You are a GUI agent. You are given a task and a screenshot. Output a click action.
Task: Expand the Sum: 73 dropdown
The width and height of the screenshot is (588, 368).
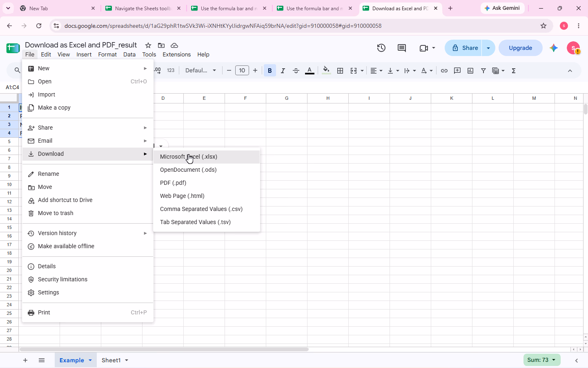tap(542, 360)
